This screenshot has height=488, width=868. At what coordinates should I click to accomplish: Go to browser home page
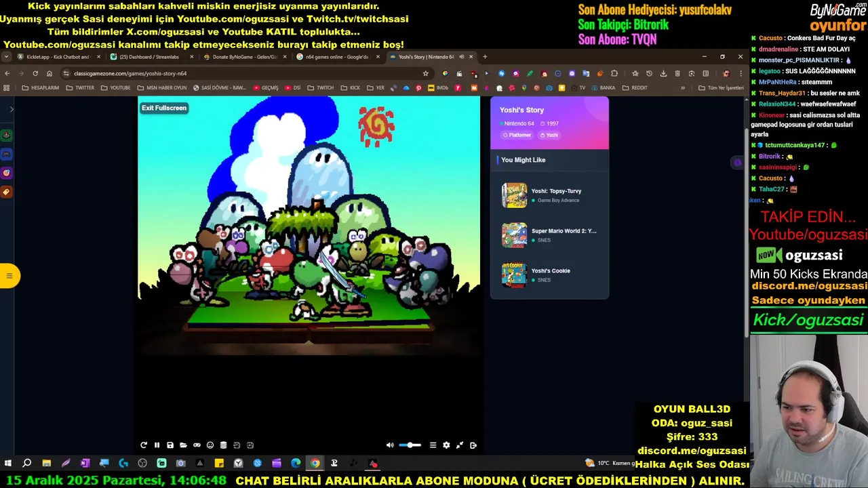point(50,73)
